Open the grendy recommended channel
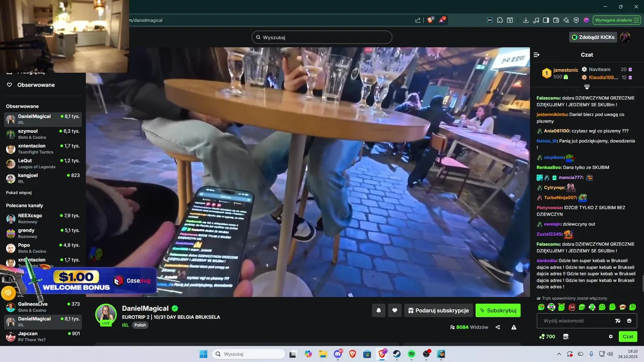This screenshot has width=644, height=362. 43,233
